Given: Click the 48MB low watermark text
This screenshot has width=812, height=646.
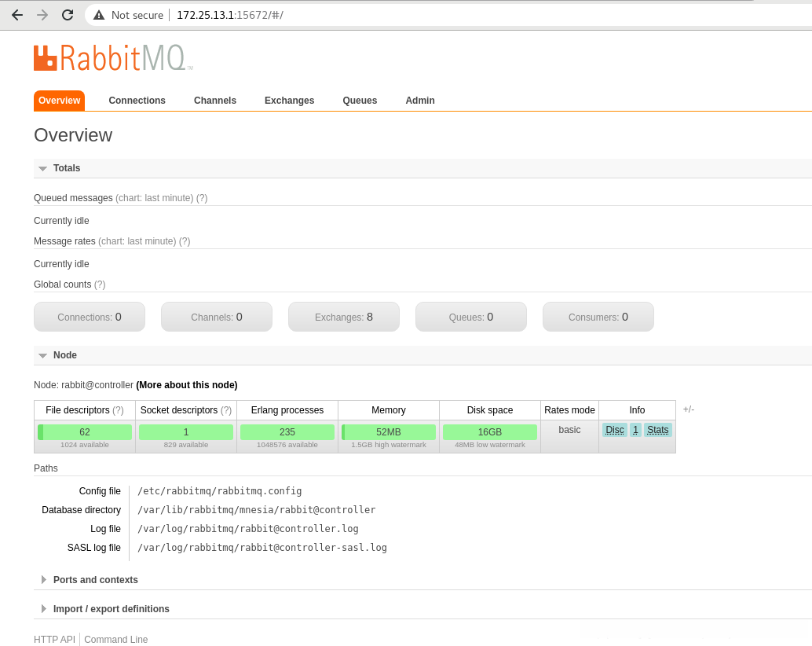Looking at the screenshot, I should click(x=490, y=445).
